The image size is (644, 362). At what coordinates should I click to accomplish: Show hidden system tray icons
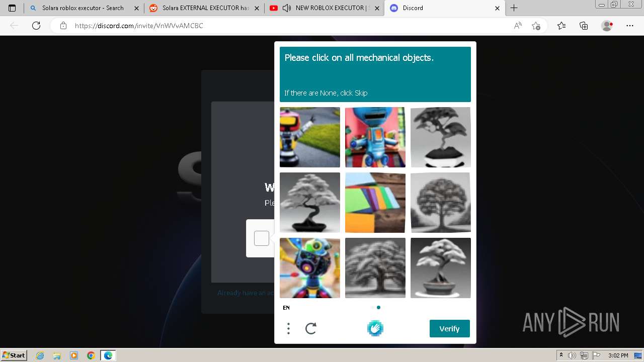click(561, 355)
